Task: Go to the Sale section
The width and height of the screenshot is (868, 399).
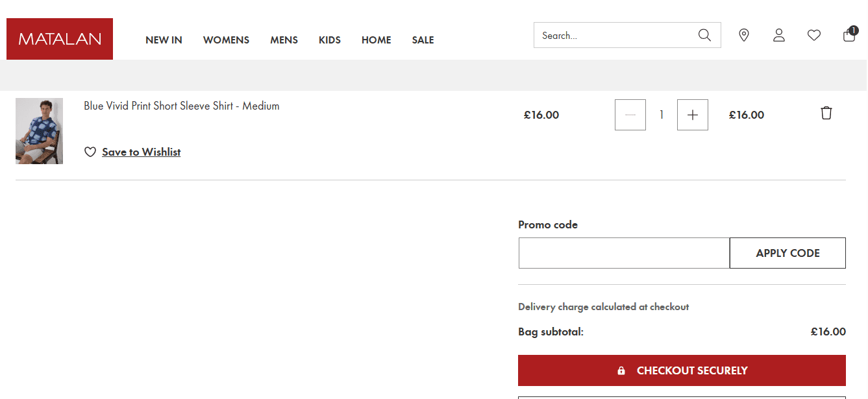Action: click(x=423, y=40)
